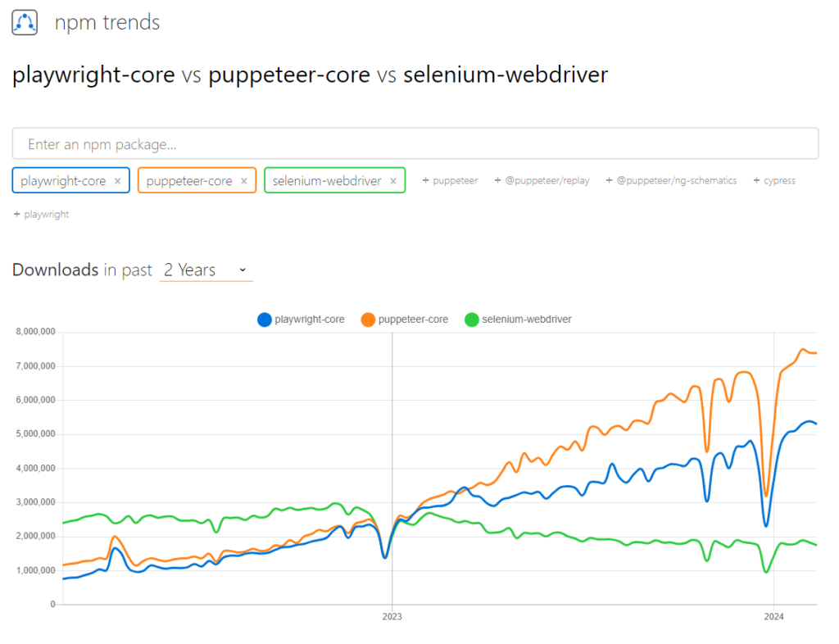
Task: Remove selenium-webdriver tag using its x icon
Action: (x=393, y=181)
